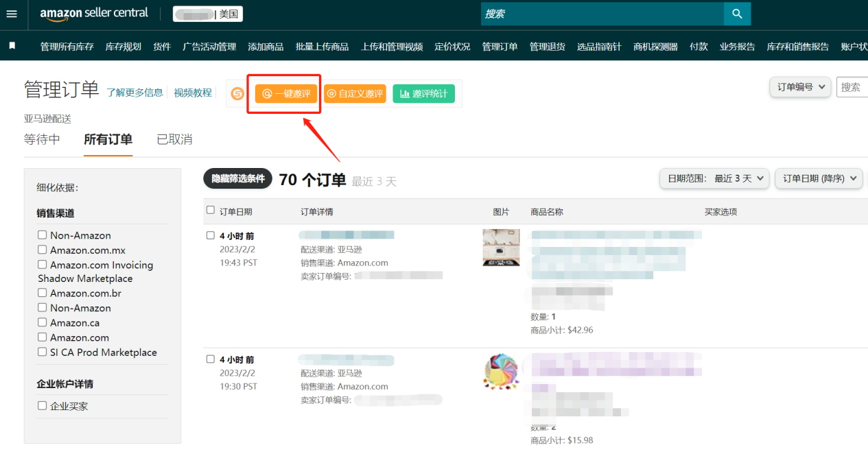Open the 视频教程 link
The width and height of the screenshot is (868, 454).
point(193,92)
